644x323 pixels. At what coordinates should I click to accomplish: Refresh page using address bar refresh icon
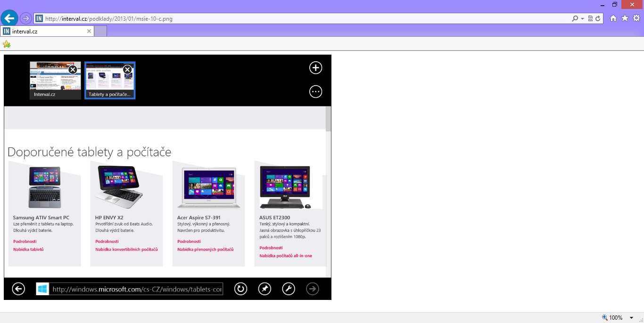pos(598,18)
